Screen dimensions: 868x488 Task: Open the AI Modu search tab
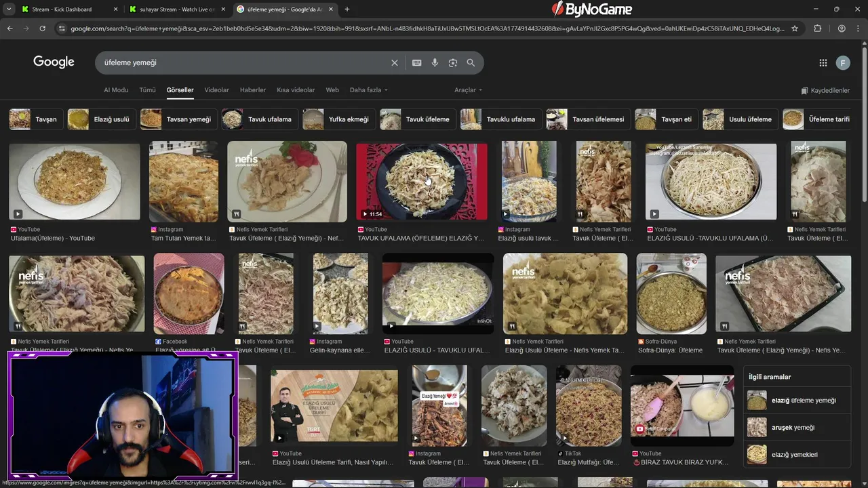coord(116,90)
